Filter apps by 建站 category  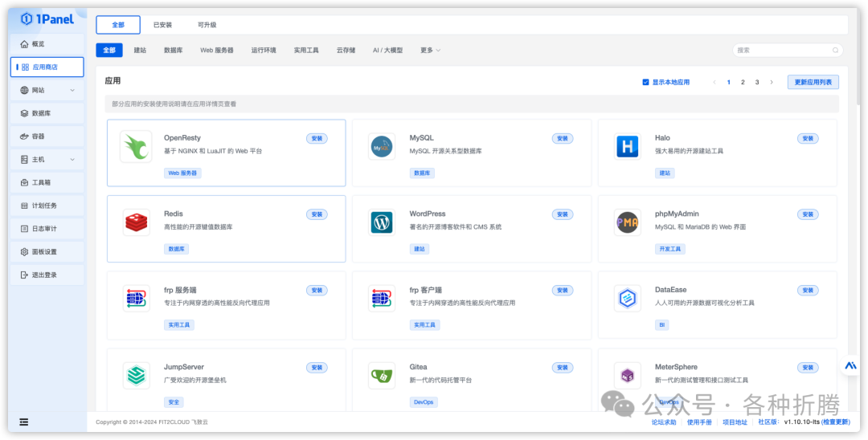click(x=140, y=50)
